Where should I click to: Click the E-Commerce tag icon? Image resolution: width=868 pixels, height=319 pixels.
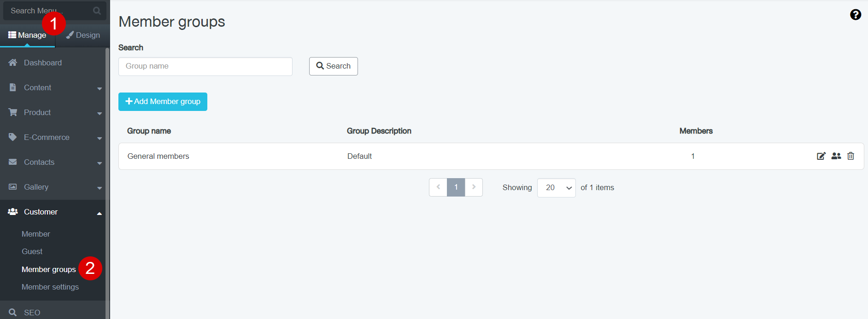[13, 137]
